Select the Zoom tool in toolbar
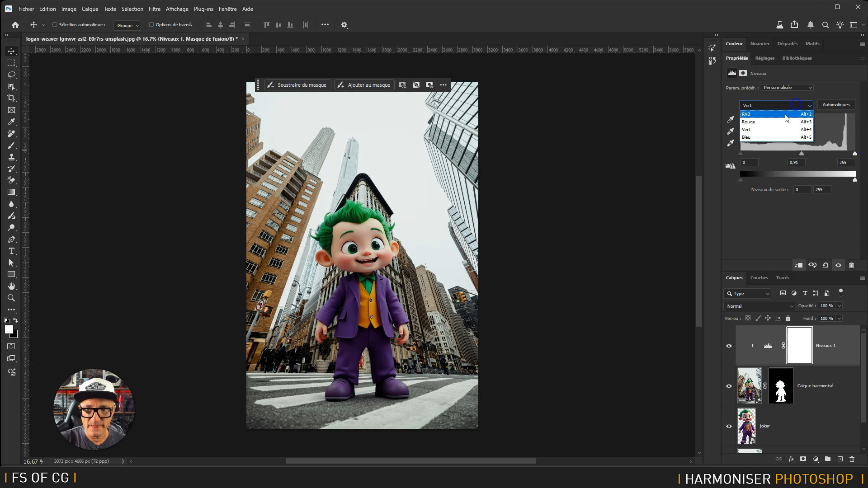This screenshot has width=868, height=488. (x=12, y=298)
